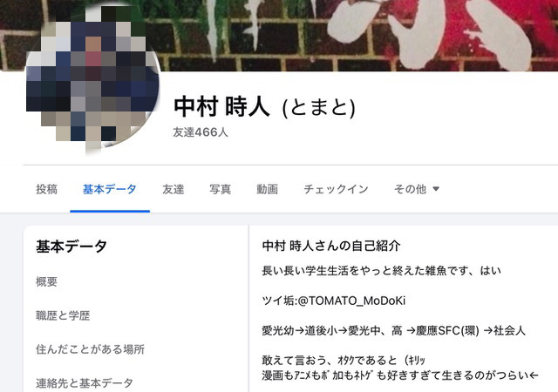
Task: Choose 住んだことがある場所 in sidebar
Action: click(90, 349)
